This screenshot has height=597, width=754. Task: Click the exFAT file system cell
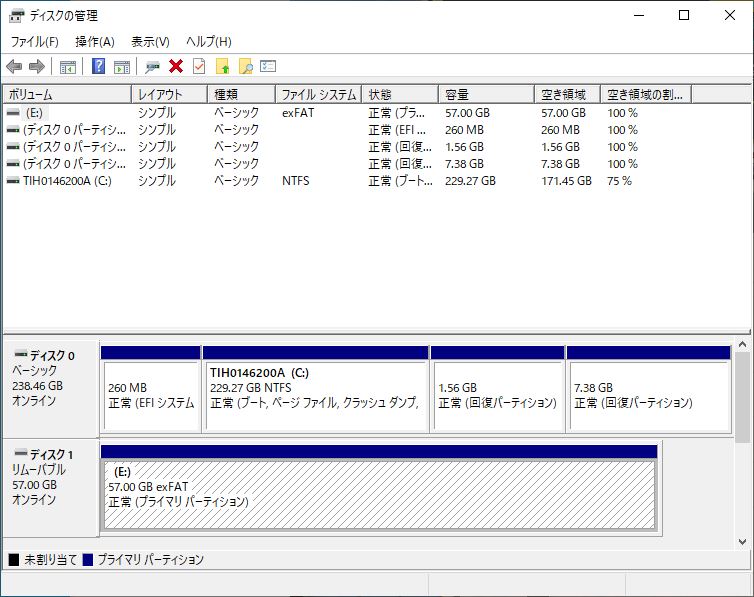pyautogui.click(x=298, y=113)
